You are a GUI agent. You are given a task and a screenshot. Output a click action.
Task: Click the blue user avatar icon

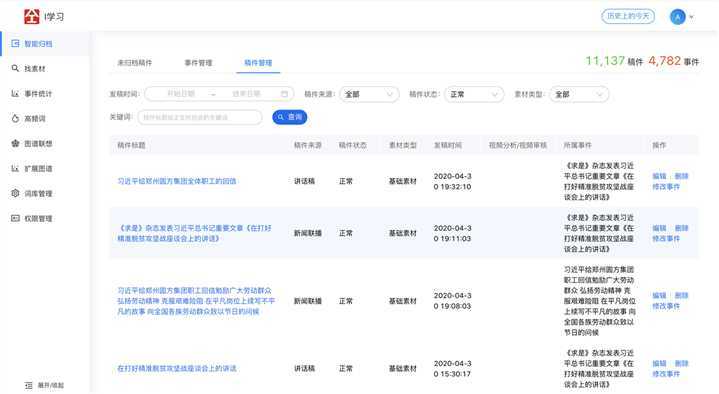[678, 17]
